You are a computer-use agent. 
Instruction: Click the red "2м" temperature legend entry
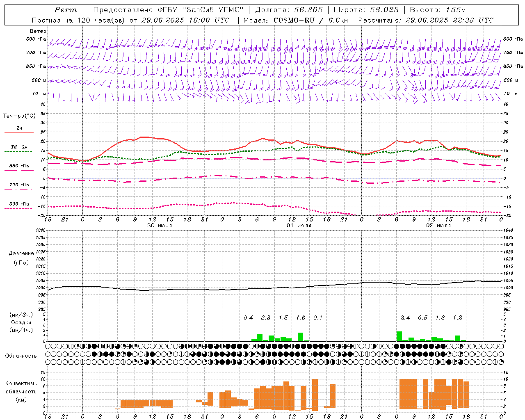coord(19,130)
